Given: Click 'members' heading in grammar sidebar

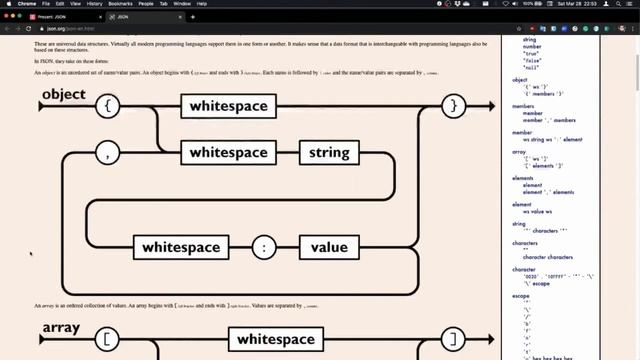Looking at the screenshot, I should coord(523,106).
